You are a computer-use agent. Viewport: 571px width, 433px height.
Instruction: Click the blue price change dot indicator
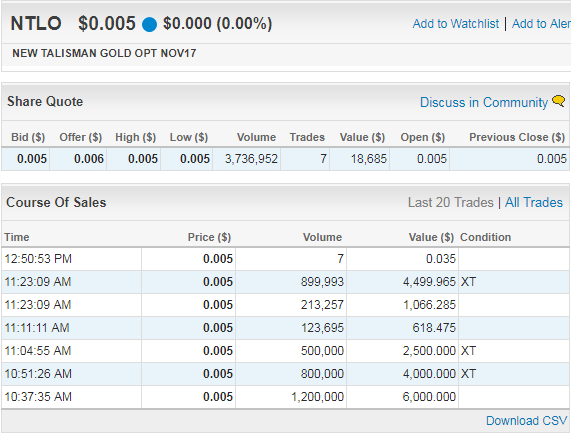click(149, 24)
